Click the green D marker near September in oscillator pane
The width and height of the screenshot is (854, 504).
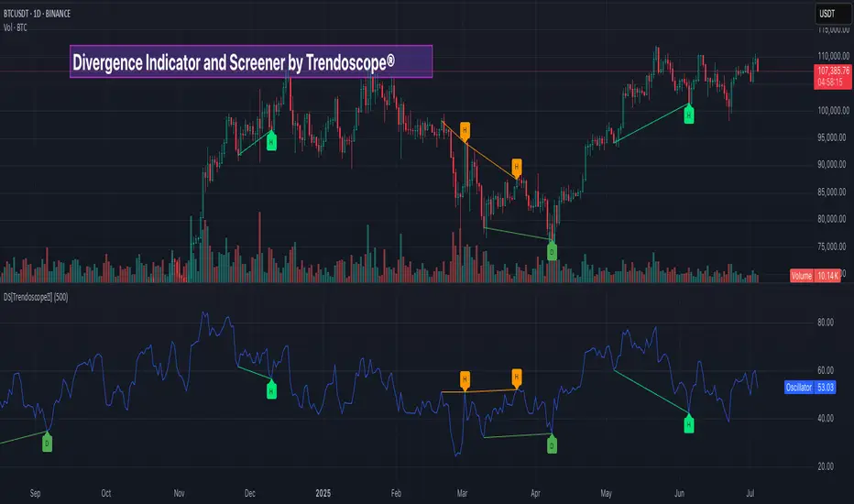tap(48, 443)
